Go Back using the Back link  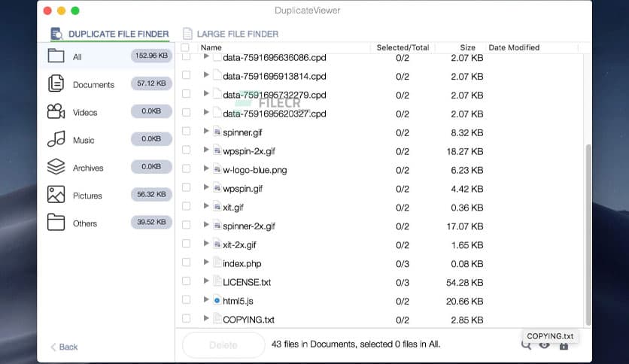tap(64, 347)
